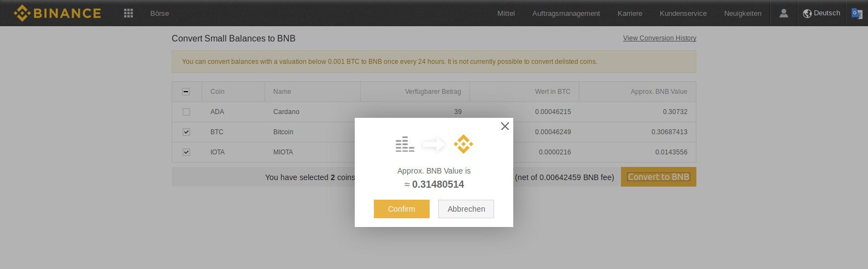Screen dimensions: 868x269
Task: Uncheck the BTC Bitcoin row checkbox
Action: click(186, 132)
